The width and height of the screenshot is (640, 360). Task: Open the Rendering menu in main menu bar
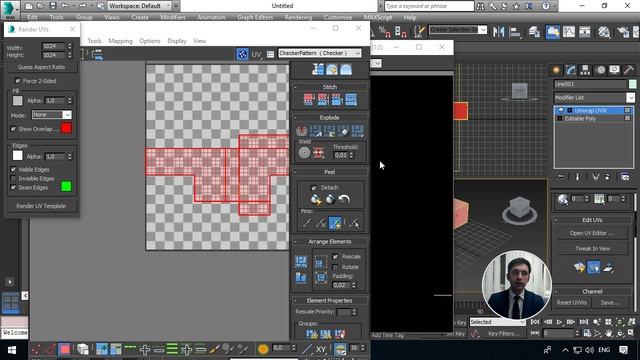[x=298, y=17]
